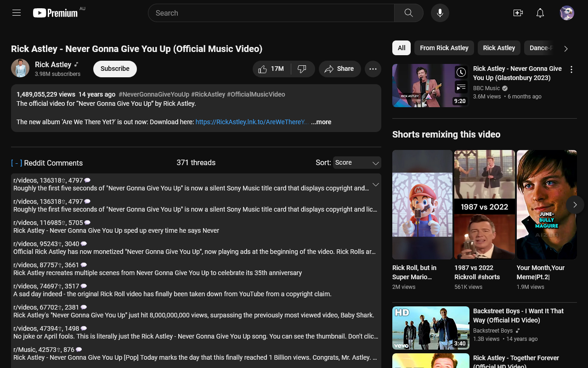This screenshot has width=588, height=368.
Task: Open the Sort by Score dropdown
Action: pos(357,163)
